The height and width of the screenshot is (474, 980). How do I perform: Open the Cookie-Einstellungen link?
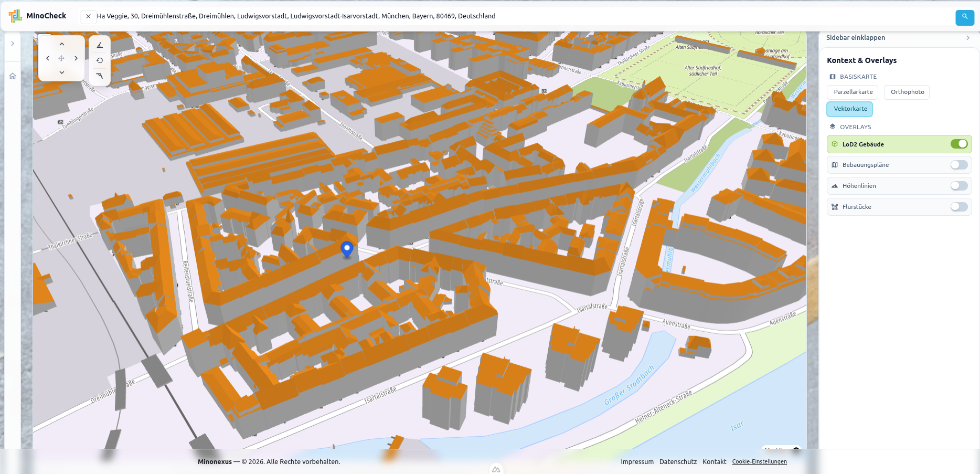tap(759, 461)
